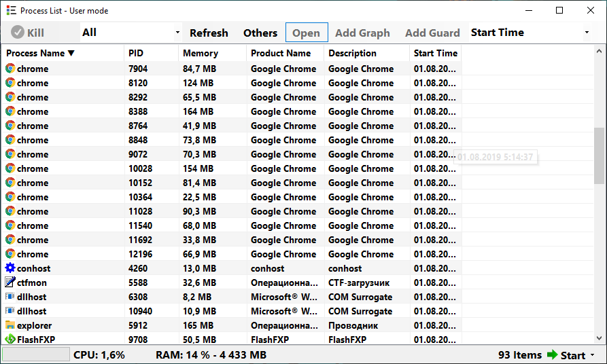This screenshot has width=607, height=364.
Task: Click the green Start arrow icon
Action: [552, 354]
